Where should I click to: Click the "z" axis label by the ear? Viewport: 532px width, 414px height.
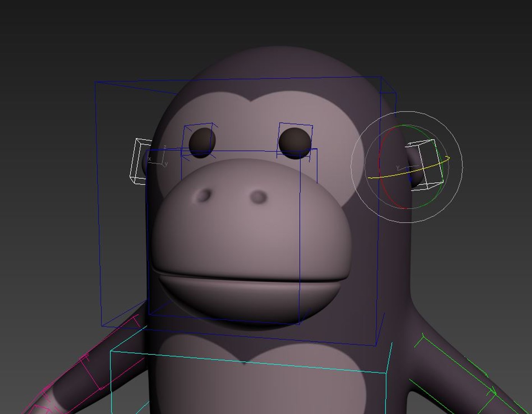(165, 147)
